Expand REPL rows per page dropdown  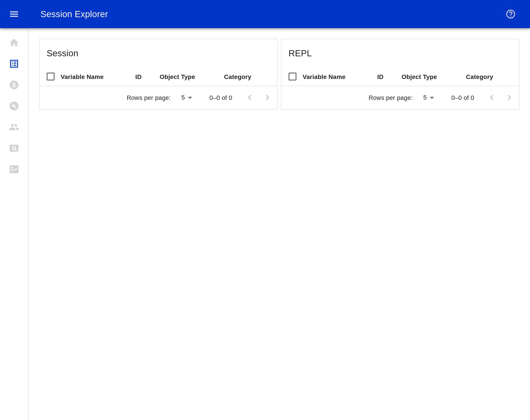click(x=428, y=98)
